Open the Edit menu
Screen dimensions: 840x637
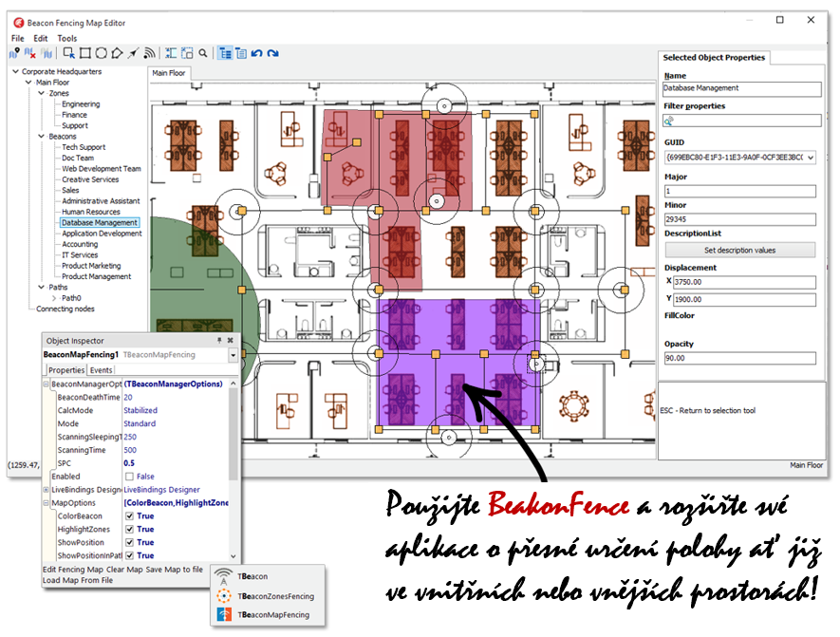(x=40, y=39)
